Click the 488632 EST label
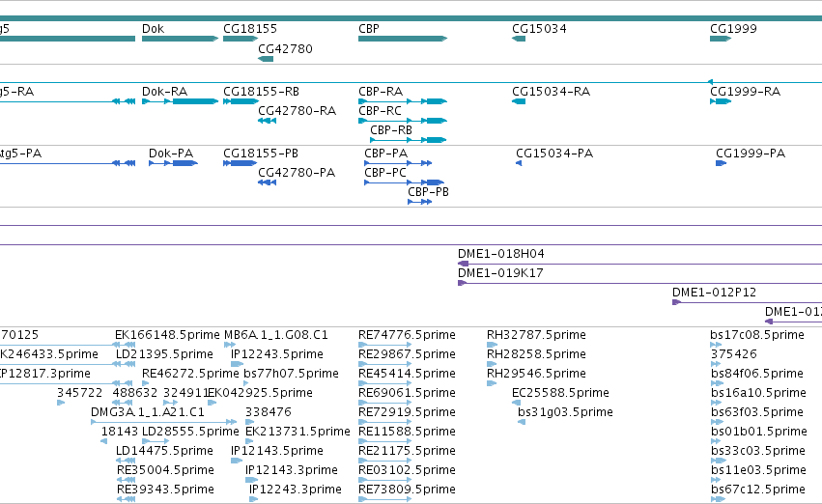Image resolution: width=822 pixels, height=504 pixels. 135,393
